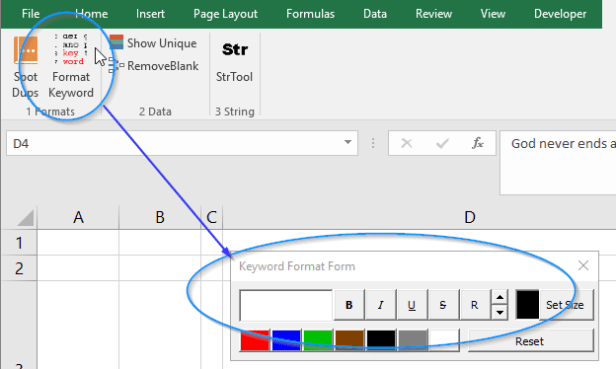The width and height of the screenshot is (616, 369).
Task: Click the R button in Keyword Form
Action: tap(475, 305)
